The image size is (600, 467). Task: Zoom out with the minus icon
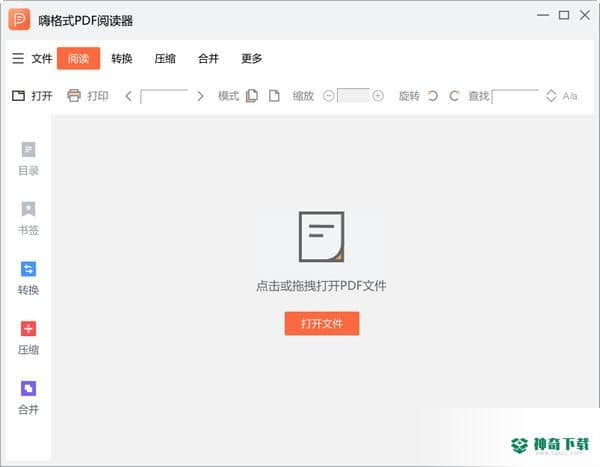pos(329,96)
